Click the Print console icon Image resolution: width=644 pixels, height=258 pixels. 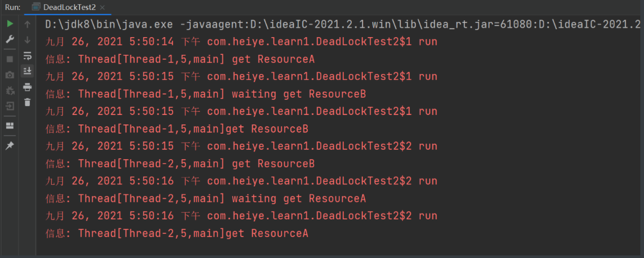(28, 87)
